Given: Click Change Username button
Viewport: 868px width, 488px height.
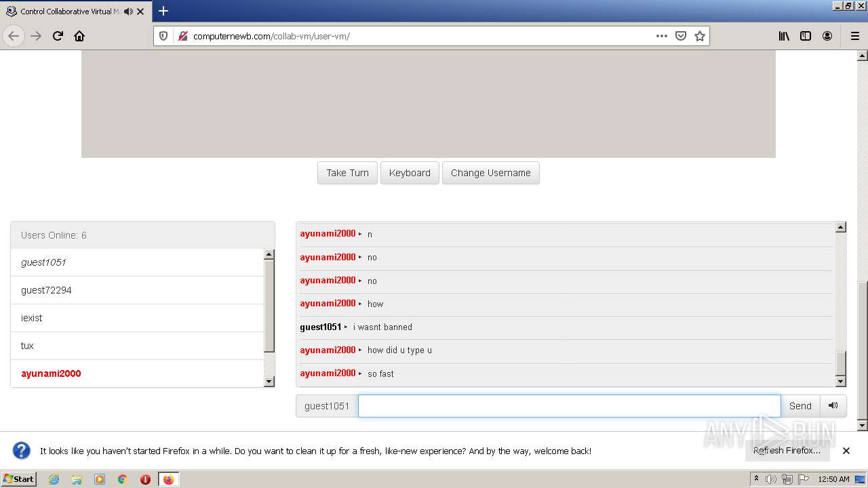Looking at the screenshot, I should pos(491,173).
